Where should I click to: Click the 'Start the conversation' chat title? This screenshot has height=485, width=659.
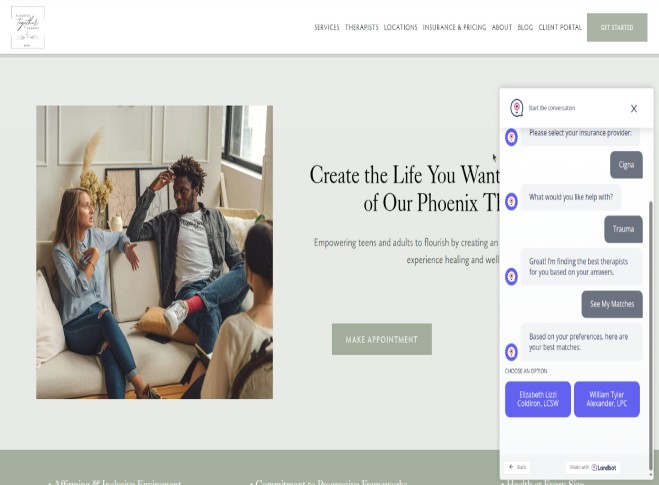coord(551,108)
